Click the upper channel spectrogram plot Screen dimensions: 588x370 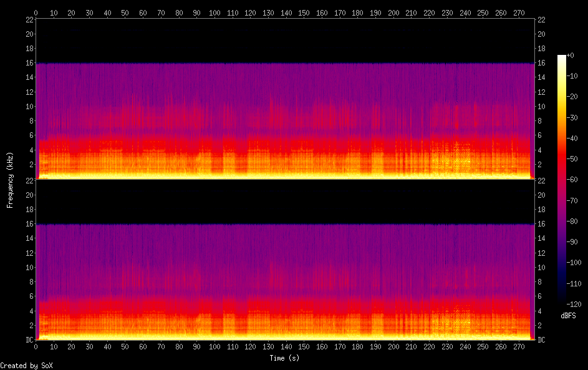[285, 99]
